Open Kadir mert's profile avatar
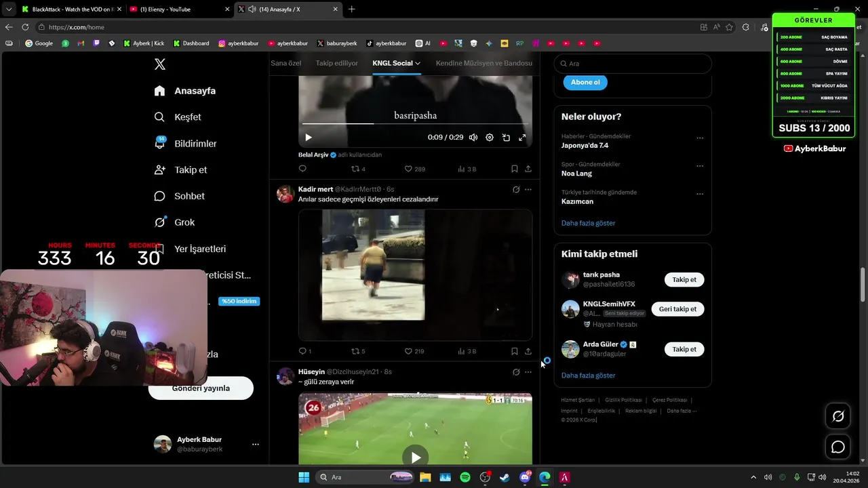Image resolution: width=868 pixels, height=488 pixels. pos(285,194)
